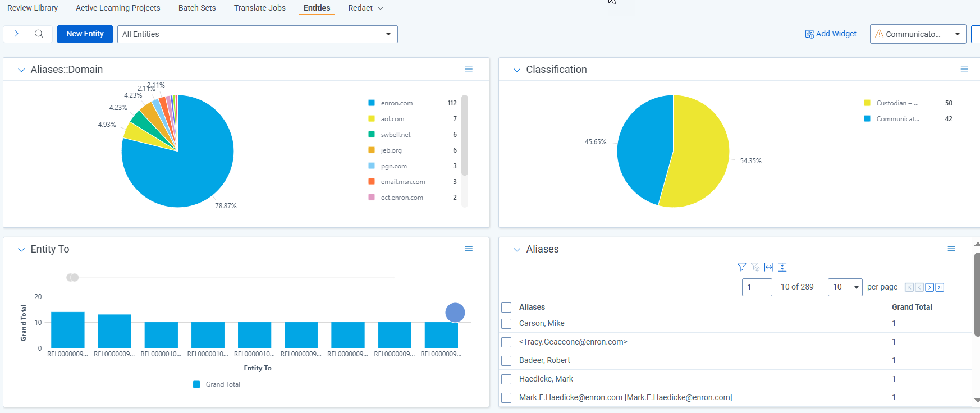Click the enron.com legend color swatch
The height and width of the screenshot is (413, 980).
click(x=372, y=103)
